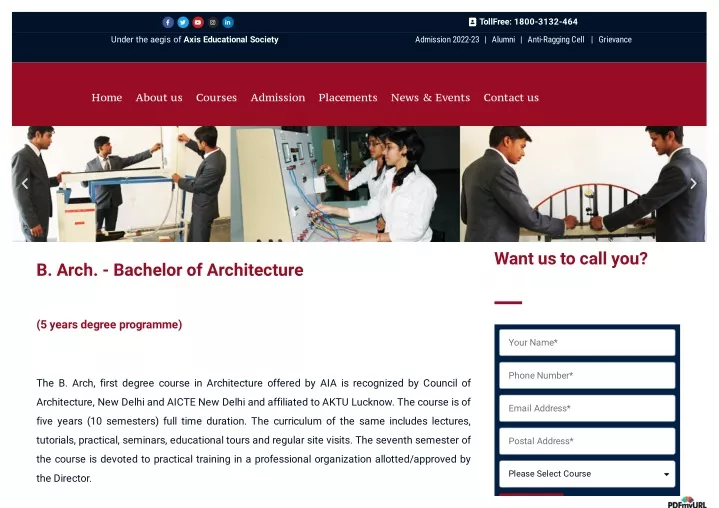Click the slide image of students at electrical panel
Viewport: 719px width, 508px height.
tap(345, 184)
